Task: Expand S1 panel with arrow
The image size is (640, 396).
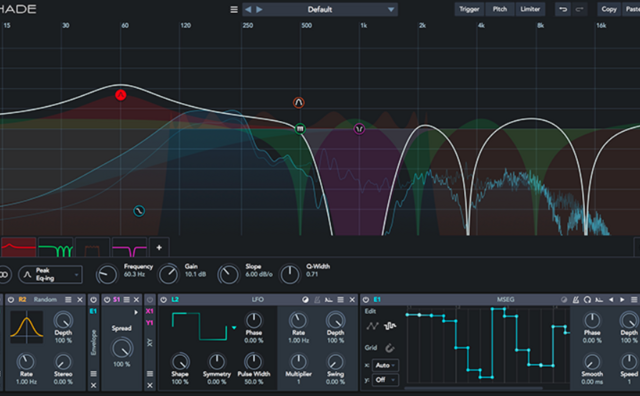Action: pos(136,313)
